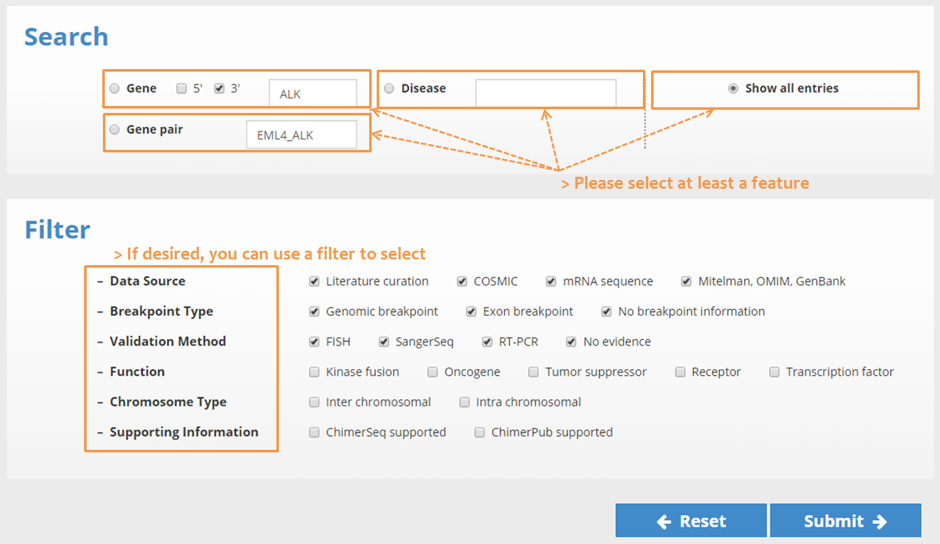Uncheck the COSMIC data source checkbox

[462, 281]
